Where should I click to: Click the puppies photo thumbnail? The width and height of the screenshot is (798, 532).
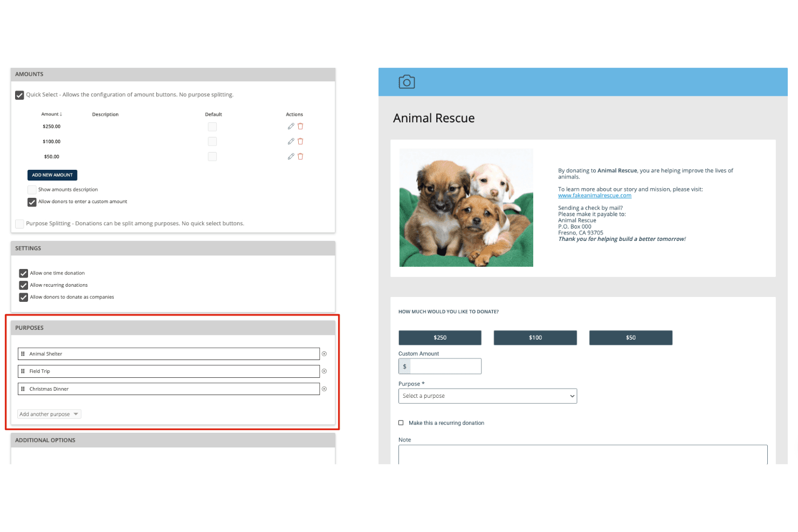[x=466, y=208]
